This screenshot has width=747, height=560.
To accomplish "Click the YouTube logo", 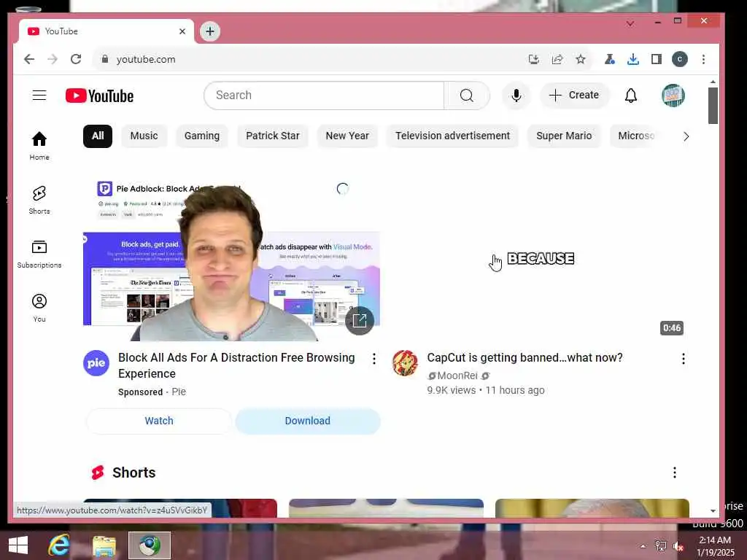I will [99, 96].
